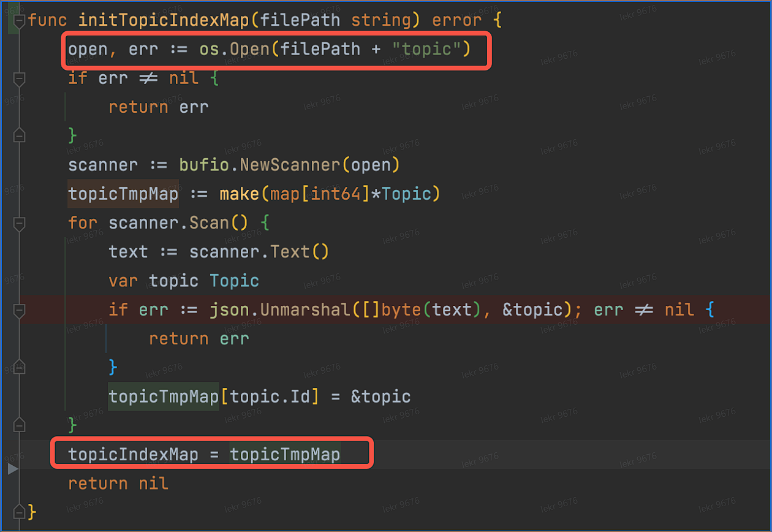Click the 'return nil' statement
Screen dimensions: 772x532
point(118,484)
